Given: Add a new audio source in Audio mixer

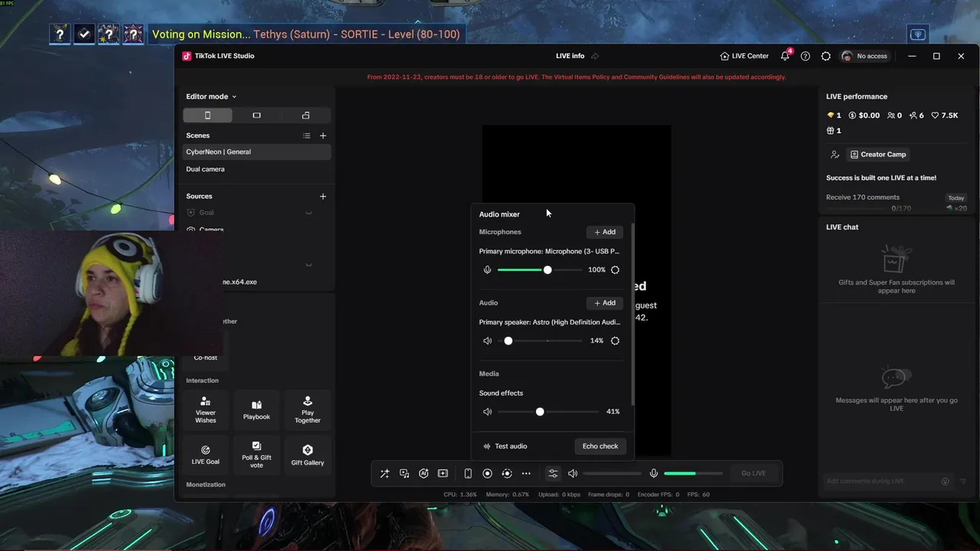Looking at the screenshot, I should tap(605, 303).
